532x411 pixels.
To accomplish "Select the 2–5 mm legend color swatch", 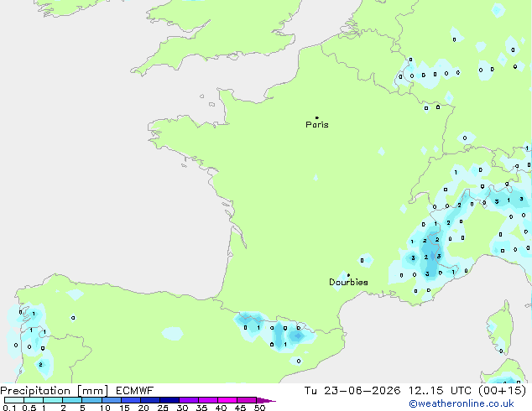I will [x=72, y=400].
